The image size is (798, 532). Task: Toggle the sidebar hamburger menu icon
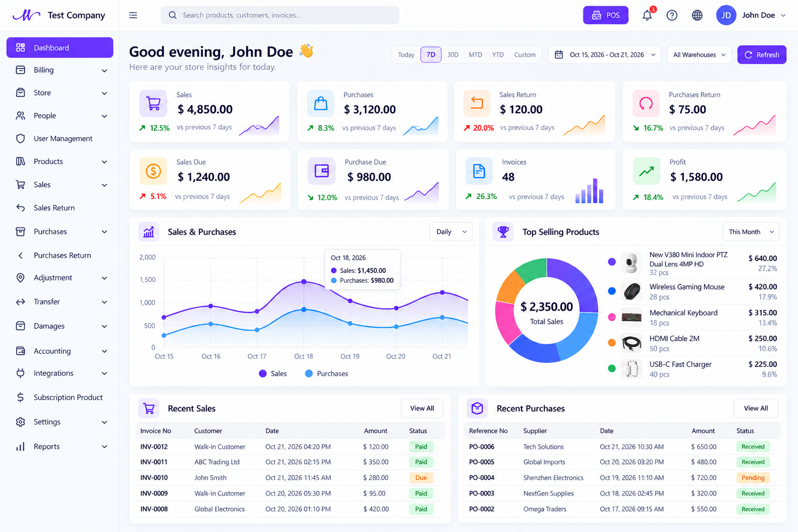tap(133, 15)
